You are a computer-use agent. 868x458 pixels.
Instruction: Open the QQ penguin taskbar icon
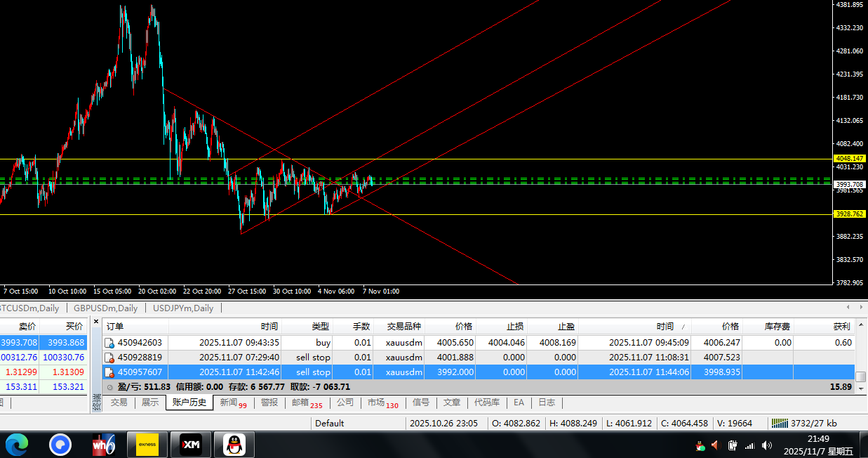pyautogui.click(x=234, y=445)
